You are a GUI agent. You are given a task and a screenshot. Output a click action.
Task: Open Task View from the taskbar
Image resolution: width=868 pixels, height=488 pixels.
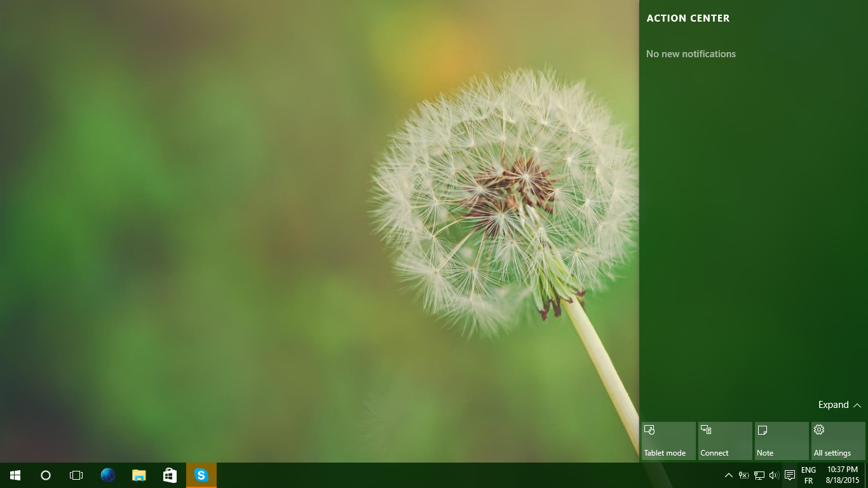pyautogui.click(x=76, y=475)
